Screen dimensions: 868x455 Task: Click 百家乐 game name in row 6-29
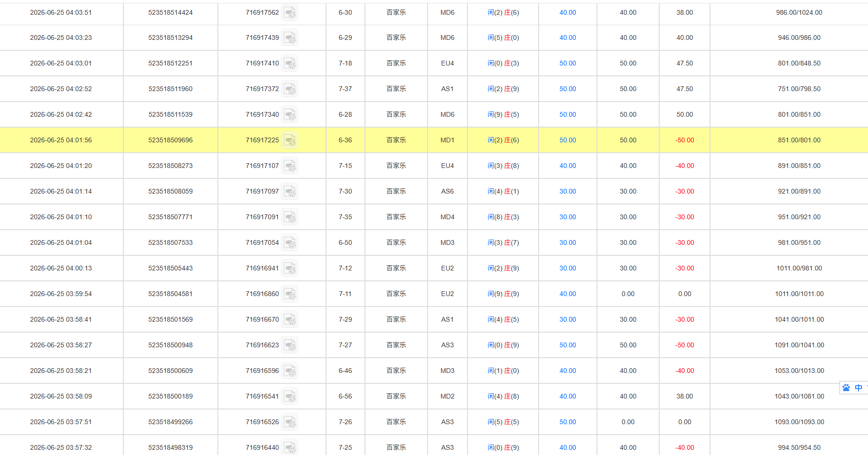point(396,37)
